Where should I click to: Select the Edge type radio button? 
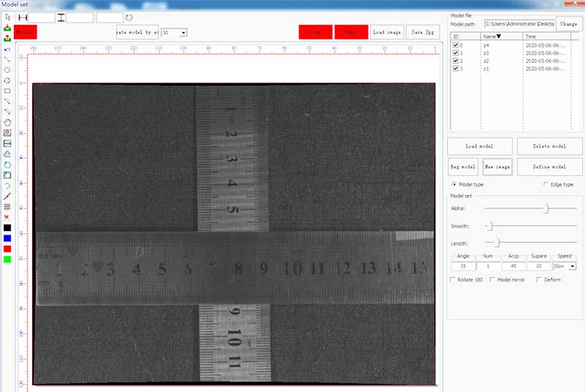pyautogui.click(x=546, y=184)
